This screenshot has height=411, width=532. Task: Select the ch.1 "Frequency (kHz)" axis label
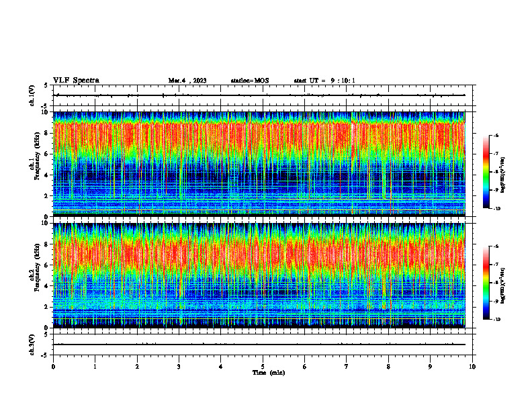coord(38,156)
